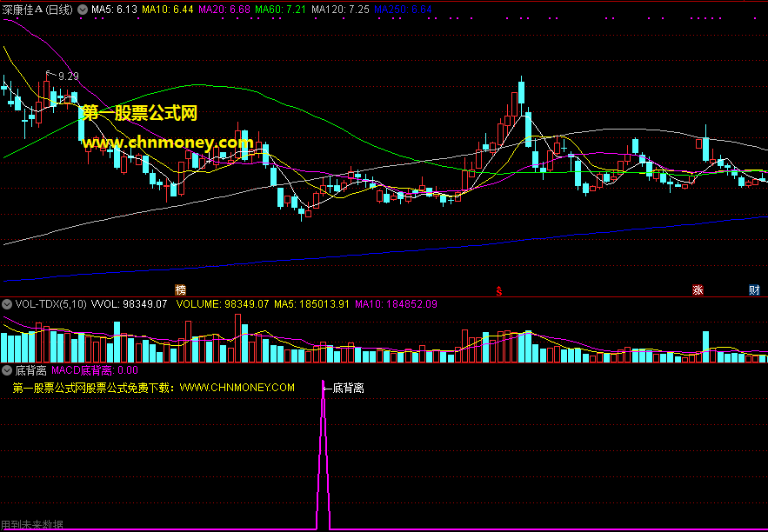Click the 榜 ranking marker icon
The width and height of the screenshot is (768, 532).
click(x=181, y=289)
